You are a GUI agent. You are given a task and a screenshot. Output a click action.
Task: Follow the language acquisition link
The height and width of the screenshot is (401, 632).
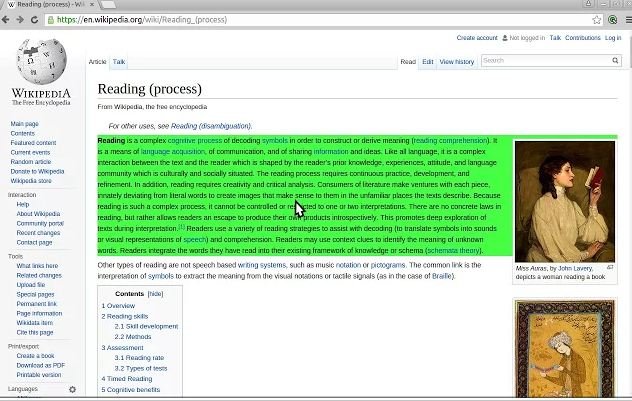173,152
